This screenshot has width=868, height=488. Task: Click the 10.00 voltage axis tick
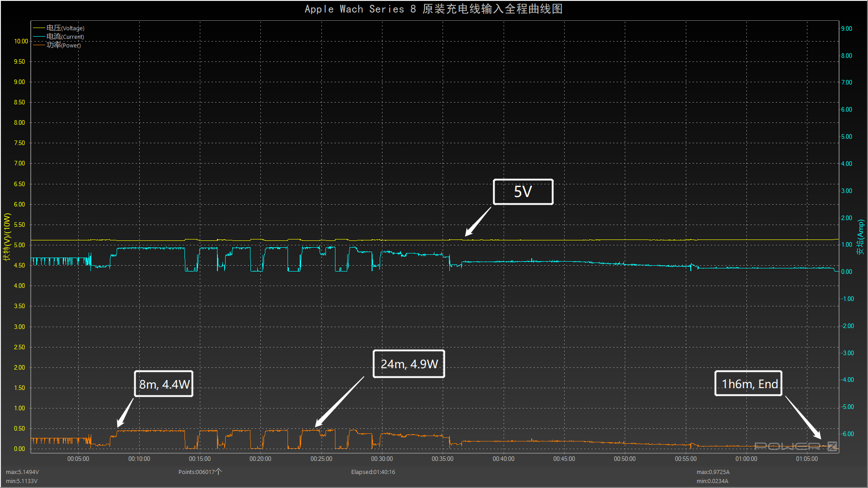pyautogui.click(x=21, y=41)
